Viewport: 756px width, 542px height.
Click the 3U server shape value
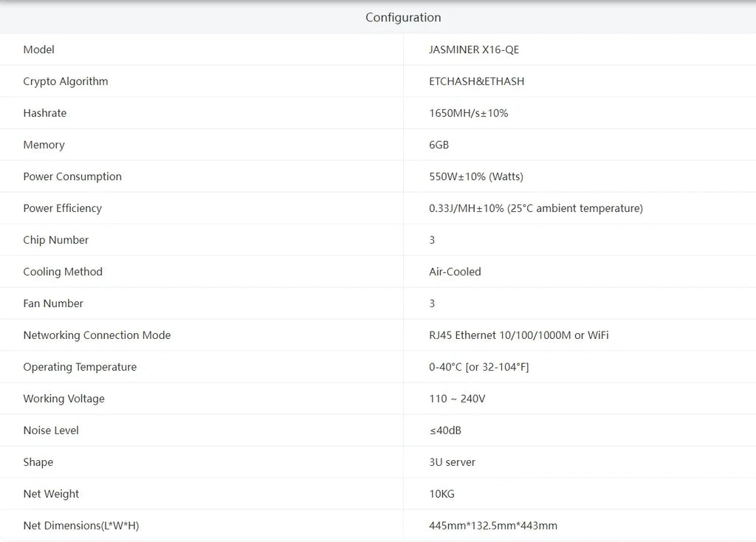pos(452,463)
